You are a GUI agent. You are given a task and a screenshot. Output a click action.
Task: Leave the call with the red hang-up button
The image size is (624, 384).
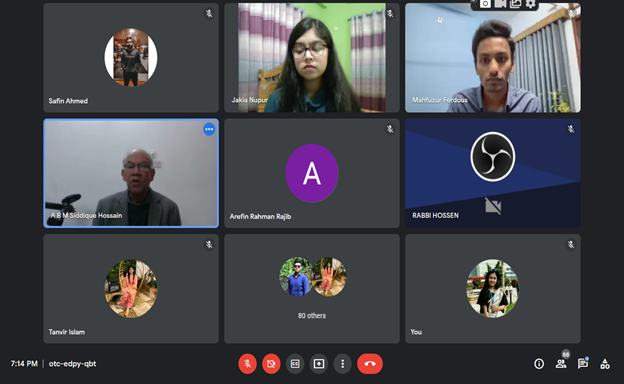tap(370, 364)
